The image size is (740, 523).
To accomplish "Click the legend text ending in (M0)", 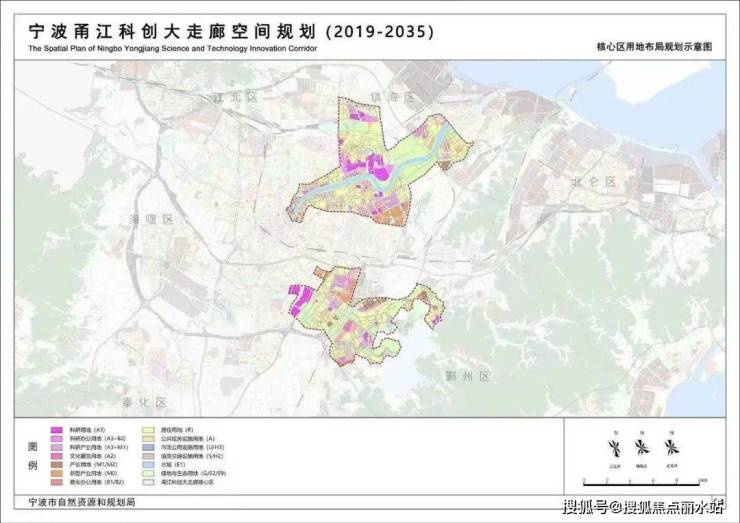I will 93,473.
